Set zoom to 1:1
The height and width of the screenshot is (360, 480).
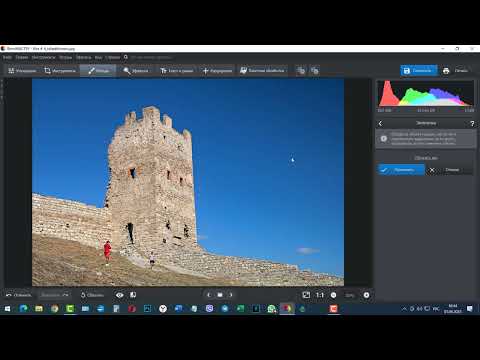(320, 295)
